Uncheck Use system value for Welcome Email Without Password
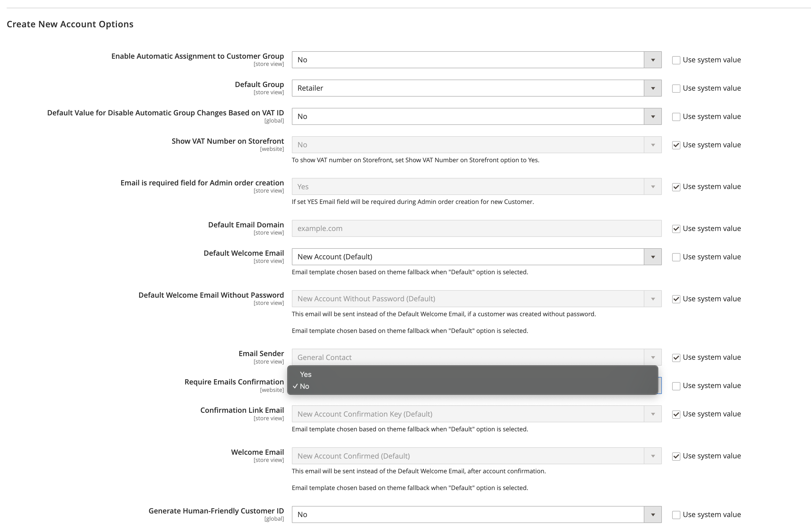811x532 pixels. coord(676,299)
